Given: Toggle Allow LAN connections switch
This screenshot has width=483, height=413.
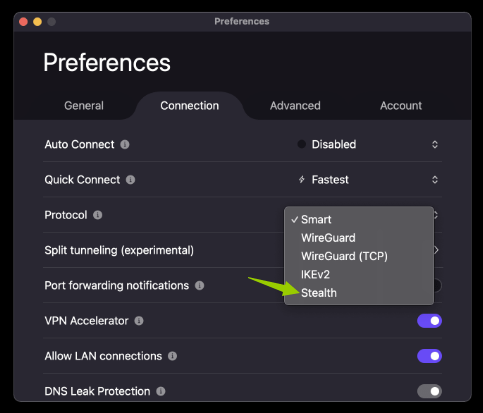Looking at the screenshot, I should [x=429, y=356].
